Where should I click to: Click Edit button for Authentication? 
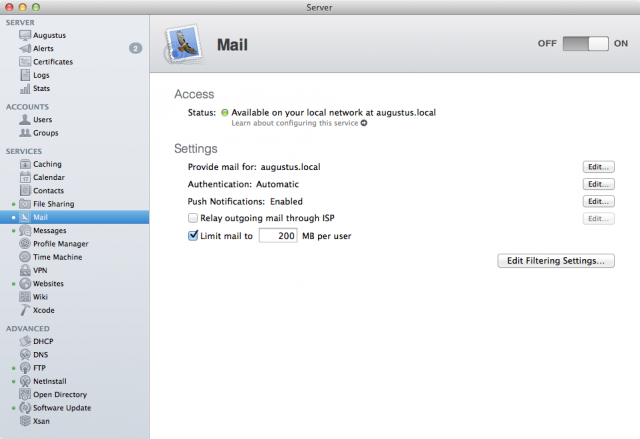[598, 184]
